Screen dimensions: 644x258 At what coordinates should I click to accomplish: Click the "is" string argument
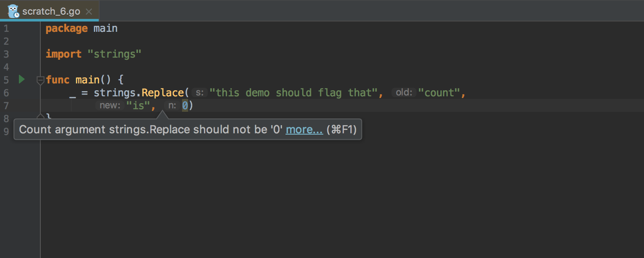point(138,105)
